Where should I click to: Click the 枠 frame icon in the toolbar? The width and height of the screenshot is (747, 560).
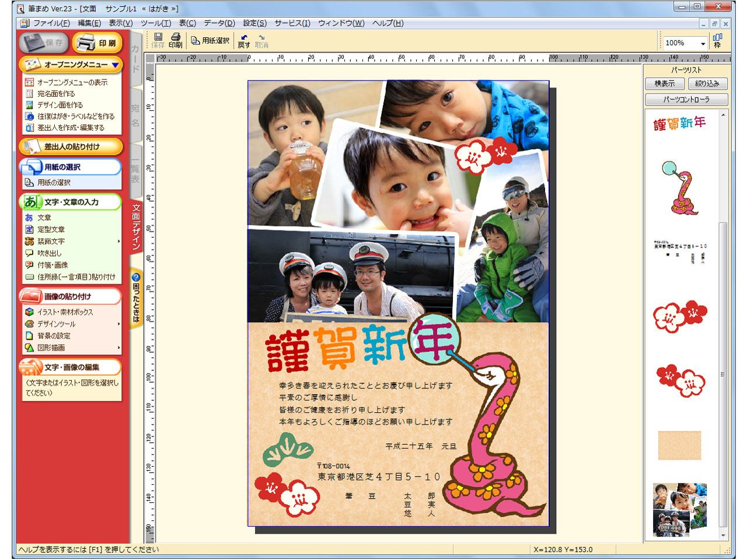[717, 41]
